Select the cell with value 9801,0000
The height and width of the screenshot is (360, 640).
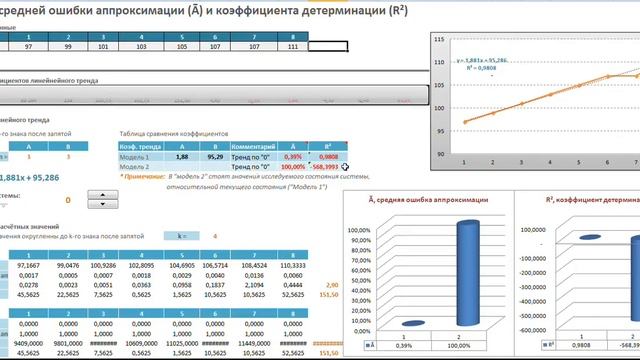(68, 344)
